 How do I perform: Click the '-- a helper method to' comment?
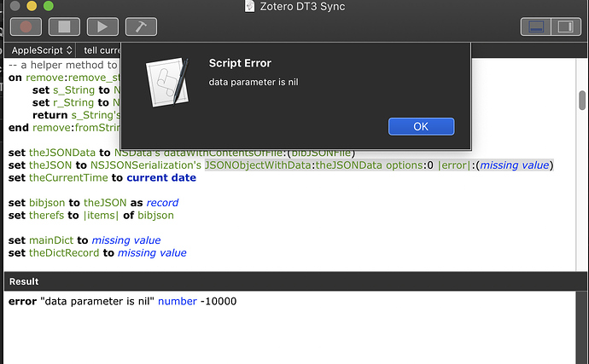click(63, 65)
